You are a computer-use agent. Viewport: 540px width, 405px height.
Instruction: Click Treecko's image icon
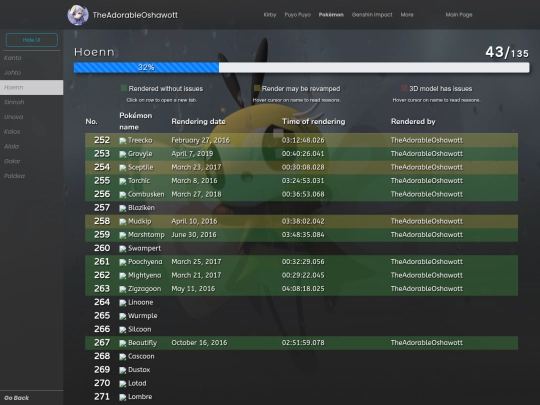pyautogui.click(x=123, y=141)
